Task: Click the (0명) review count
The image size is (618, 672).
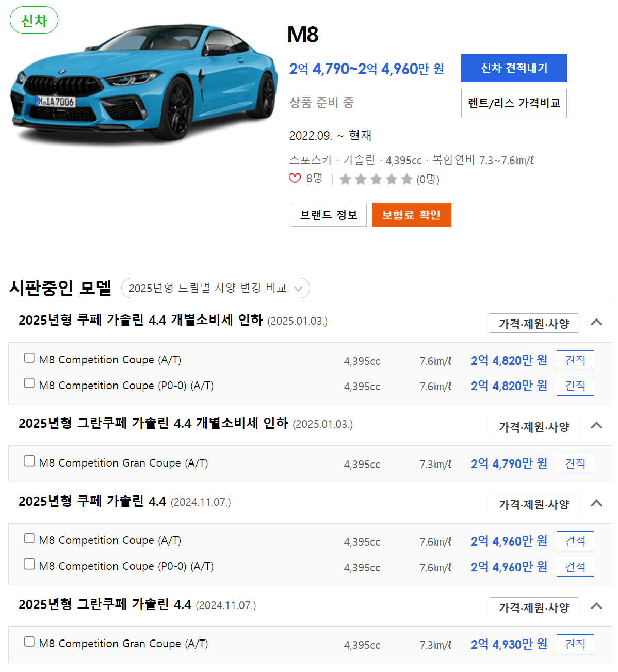Action: tap(428, 179)
